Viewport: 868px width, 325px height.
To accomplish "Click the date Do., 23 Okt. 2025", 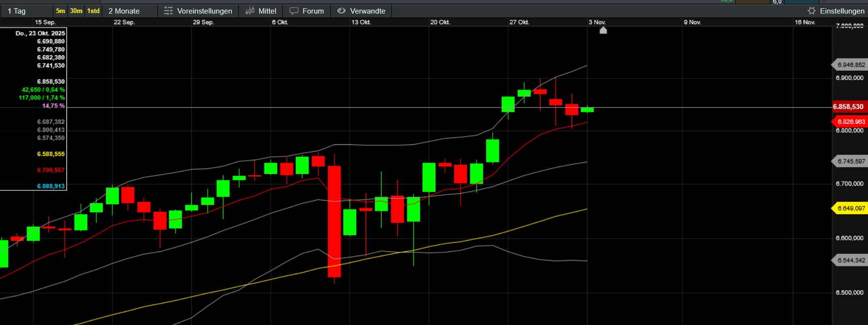I will [40, 33].
